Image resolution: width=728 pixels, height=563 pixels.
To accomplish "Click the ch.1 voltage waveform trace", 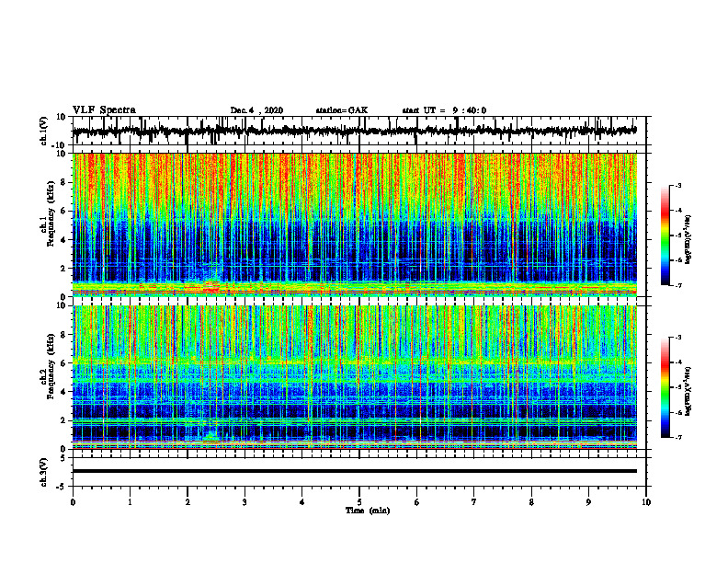I will point(354,131).
